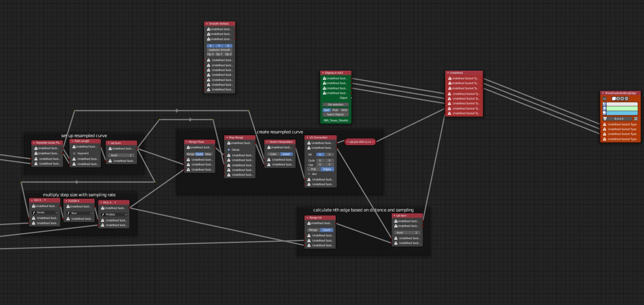Click the function icon in the Multiply dropdown
The image size is (644, 305).
coord(103,215)
